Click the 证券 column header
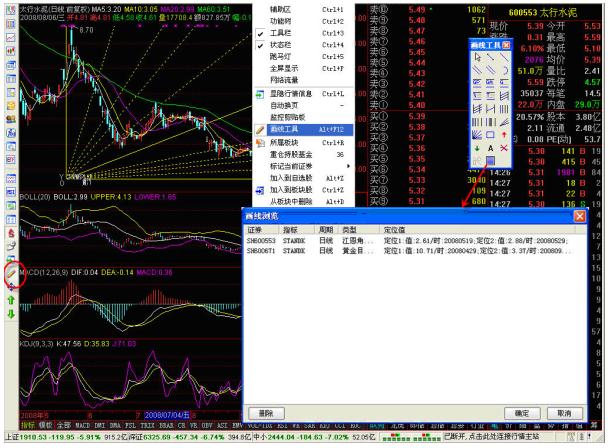This screenshot has width=613, height=448. coord(262,230)
